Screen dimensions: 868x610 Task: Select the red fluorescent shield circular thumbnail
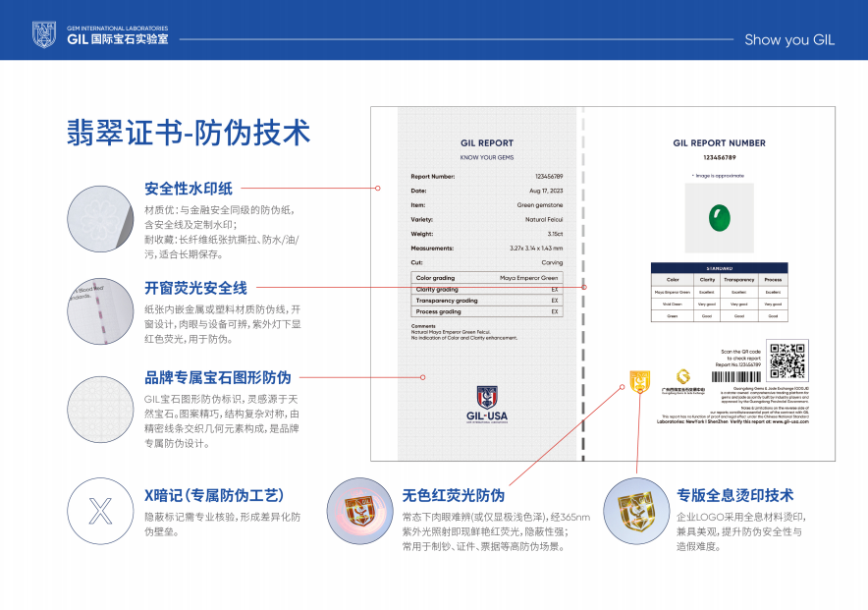pos(359,511)
